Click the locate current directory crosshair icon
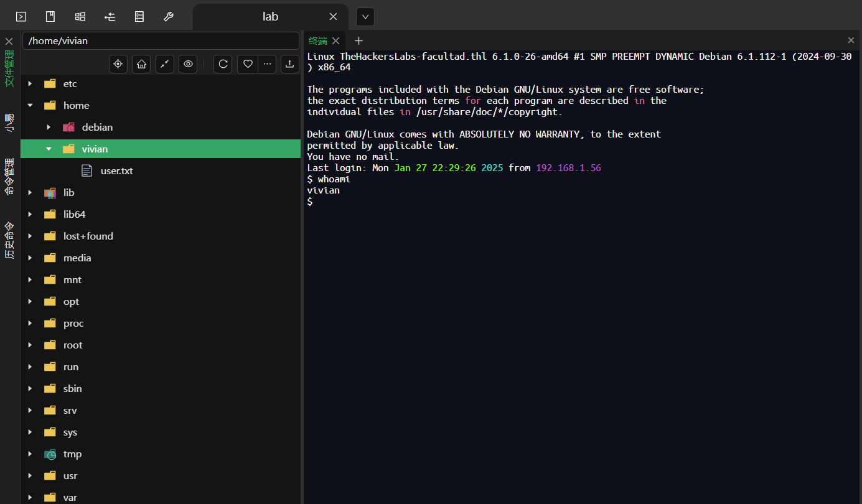The image size is (862, 504). [x=118, y=63]
